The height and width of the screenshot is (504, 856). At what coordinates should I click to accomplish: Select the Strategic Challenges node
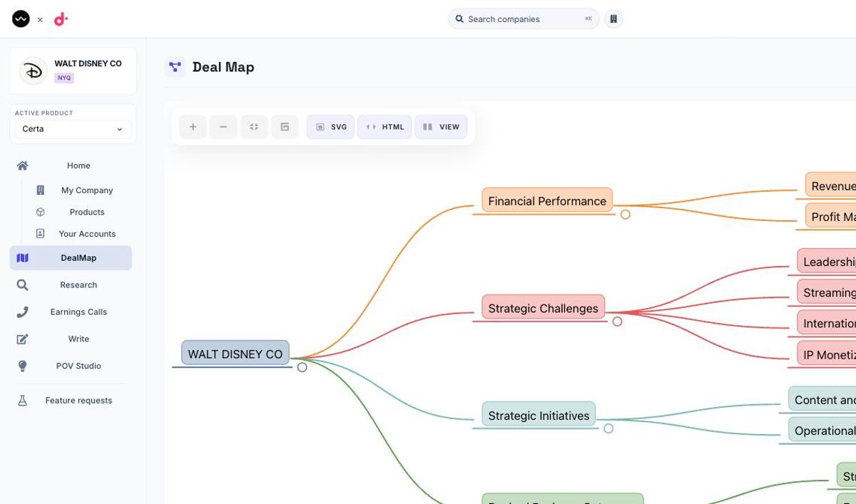pyautogui.click(x=543, y=308)
